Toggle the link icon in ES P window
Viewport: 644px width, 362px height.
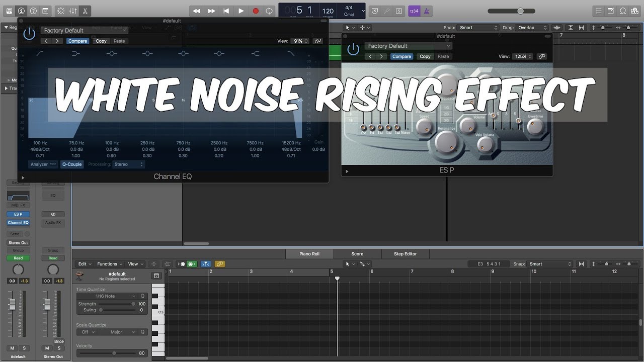pyautogui.click(x=542, y=57)
